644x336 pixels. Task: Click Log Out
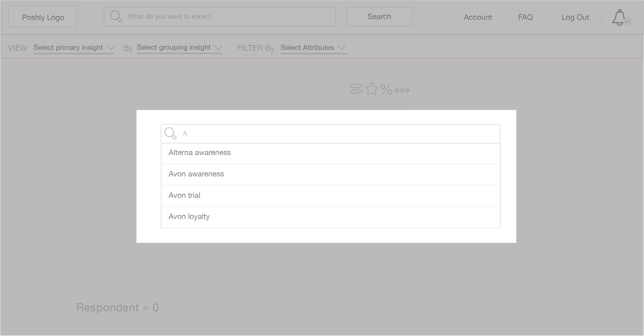pos(575,17)
